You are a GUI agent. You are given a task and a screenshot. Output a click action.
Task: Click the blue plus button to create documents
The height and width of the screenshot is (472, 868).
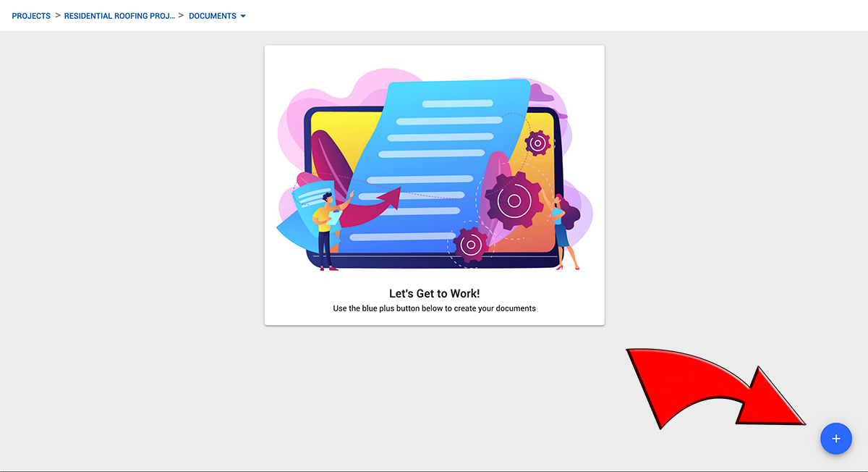[x=836, y=439]
